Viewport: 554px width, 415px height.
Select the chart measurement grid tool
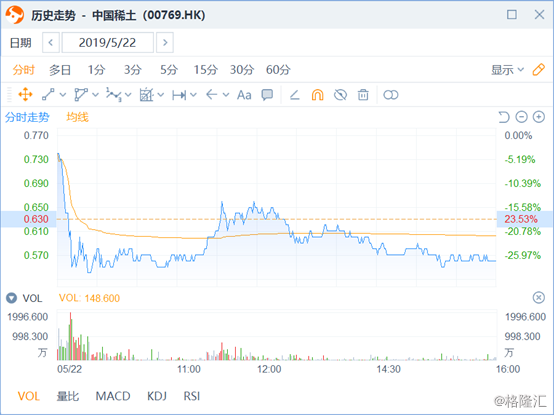coord(146,95)
